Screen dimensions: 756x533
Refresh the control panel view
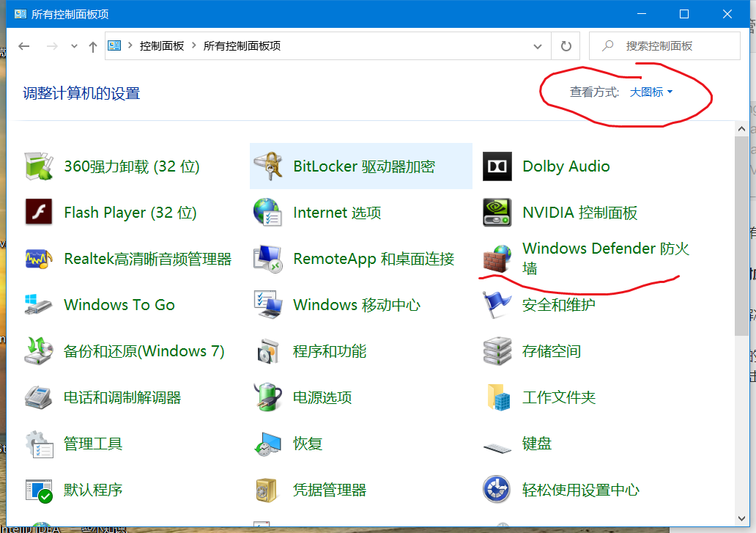point(566,46)
